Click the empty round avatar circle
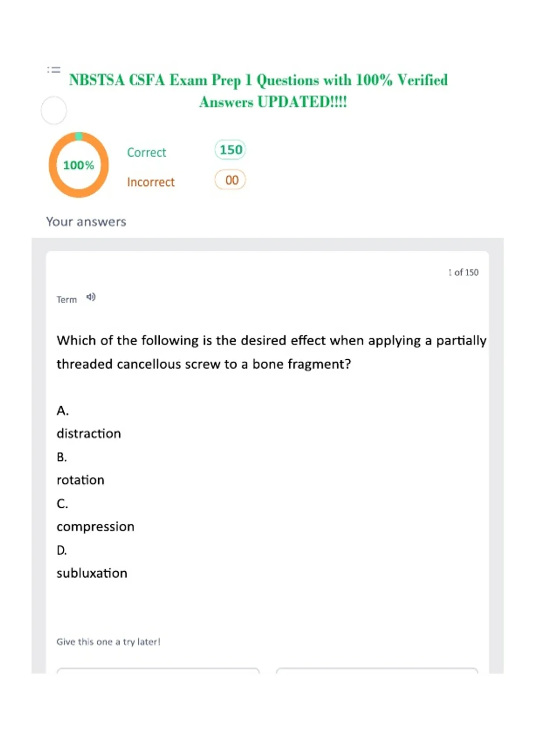Viewport: 534px width, 756px height. point(54,110)
